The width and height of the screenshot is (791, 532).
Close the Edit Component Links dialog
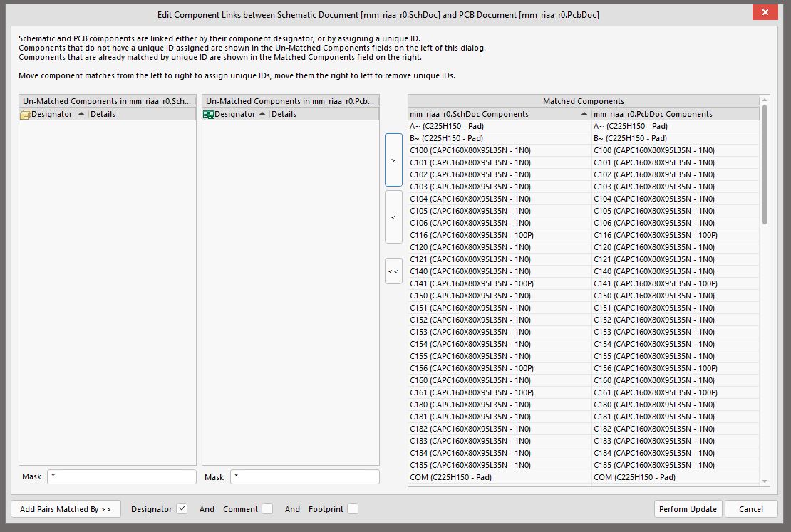(x=765, y=12)
